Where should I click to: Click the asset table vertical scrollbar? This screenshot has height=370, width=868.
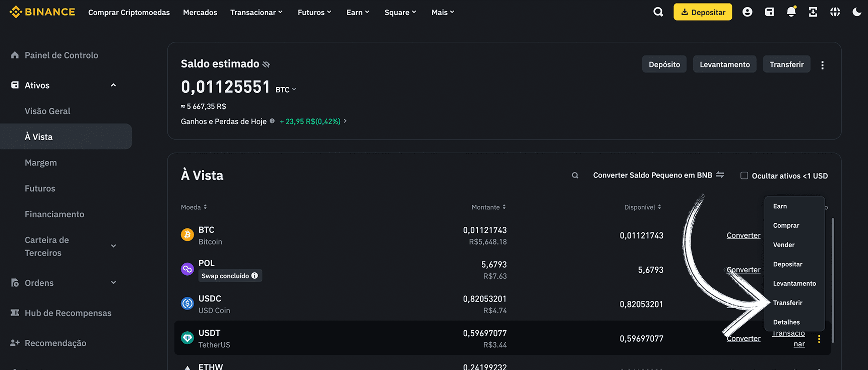point(833,280)
